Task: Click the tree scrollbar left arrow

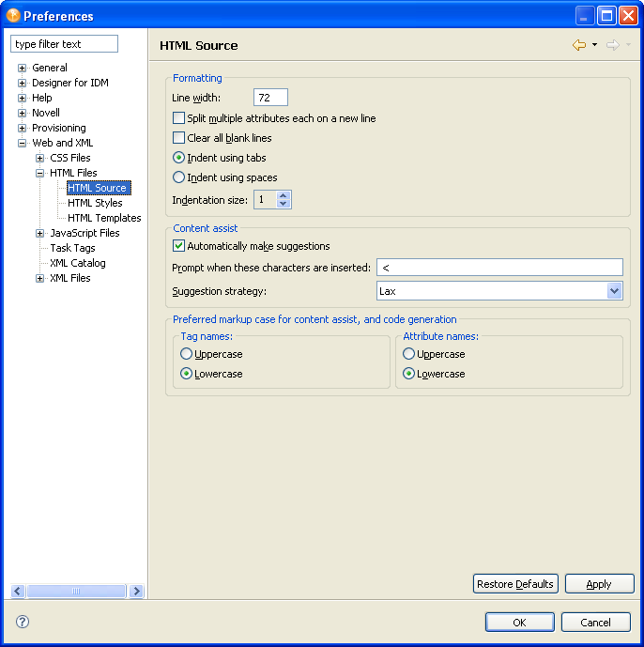Action: click(x=17, y=591)
